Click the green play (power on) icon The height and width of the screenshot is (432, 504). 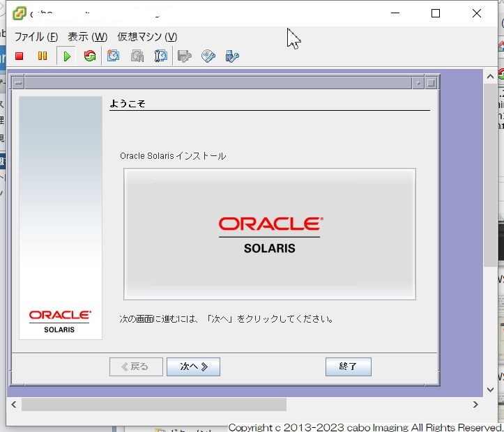[x=66, y=56]
